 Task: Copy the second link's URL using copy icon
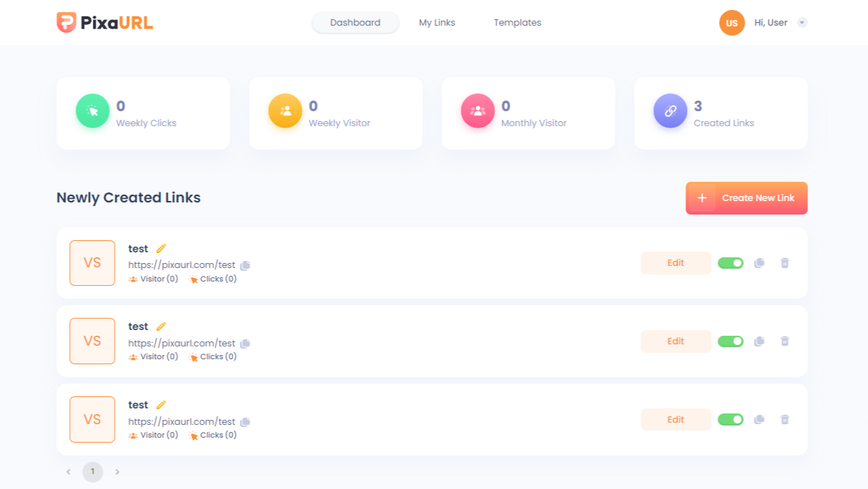click(x=245, y=344)
